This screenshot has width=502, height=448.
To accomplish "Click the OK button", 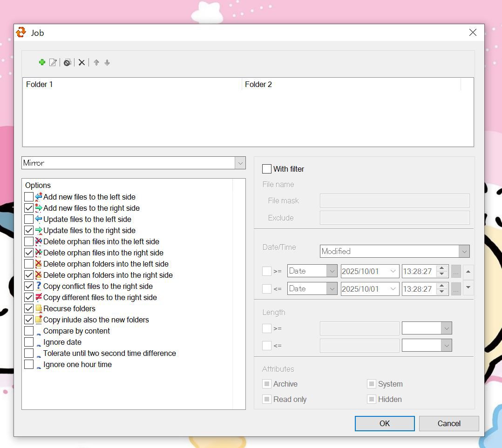I will 384,423.
